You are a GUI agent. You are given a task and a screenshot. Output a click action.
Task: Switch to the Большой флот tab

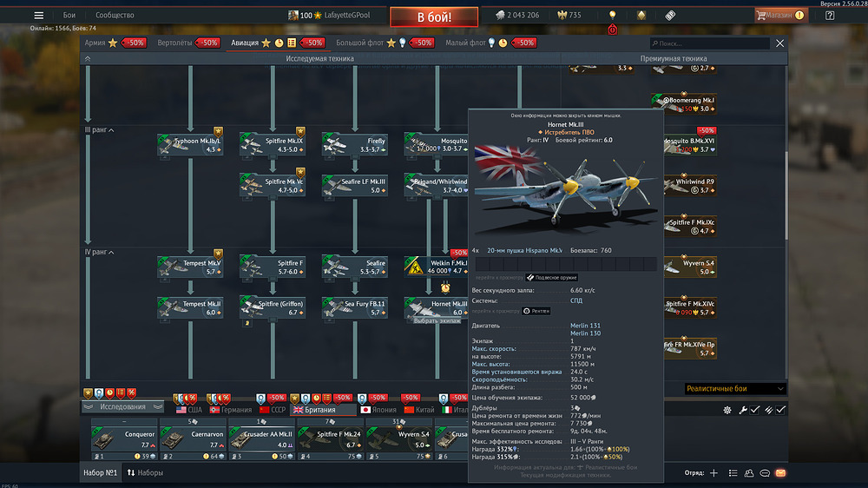click(x=360, y=43)
